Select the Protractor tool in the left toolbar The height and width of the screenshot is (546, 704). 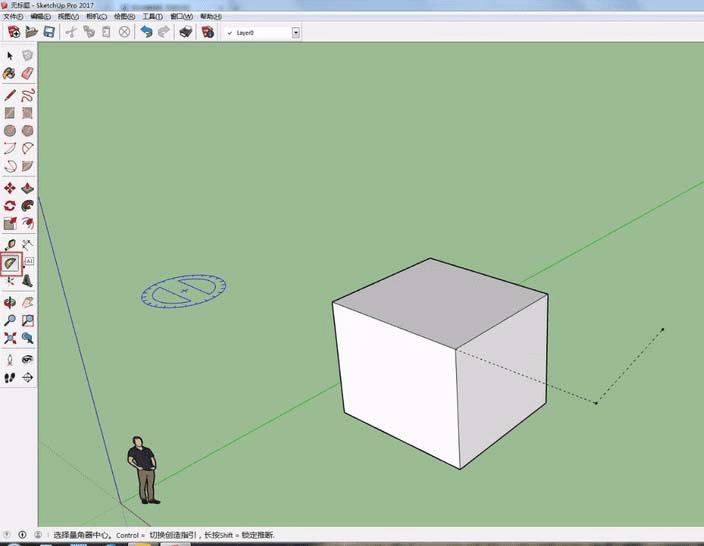pos(10,263)
